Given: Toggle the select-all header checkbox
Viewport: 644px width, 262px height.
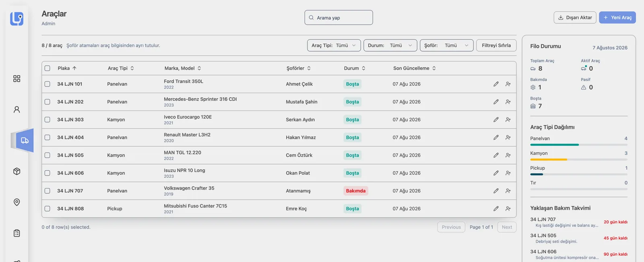Looking at the screenshot, I should coord(47,68).
